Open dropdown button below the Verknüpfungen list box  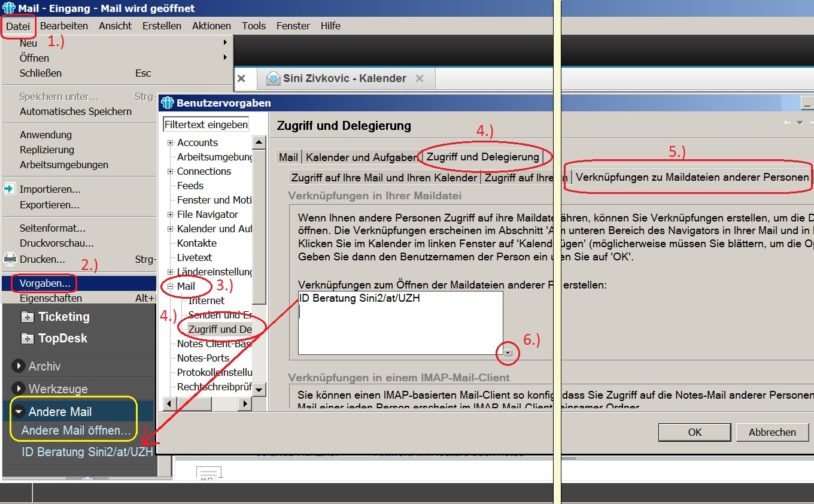508,353
